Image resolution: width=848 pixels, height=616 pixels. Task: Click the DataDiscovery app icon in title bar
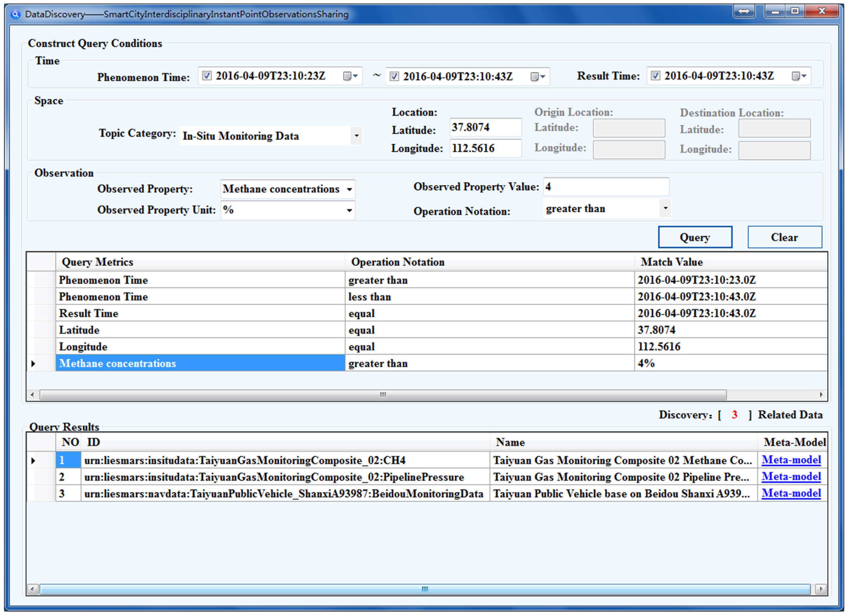(x=16, y=15)
